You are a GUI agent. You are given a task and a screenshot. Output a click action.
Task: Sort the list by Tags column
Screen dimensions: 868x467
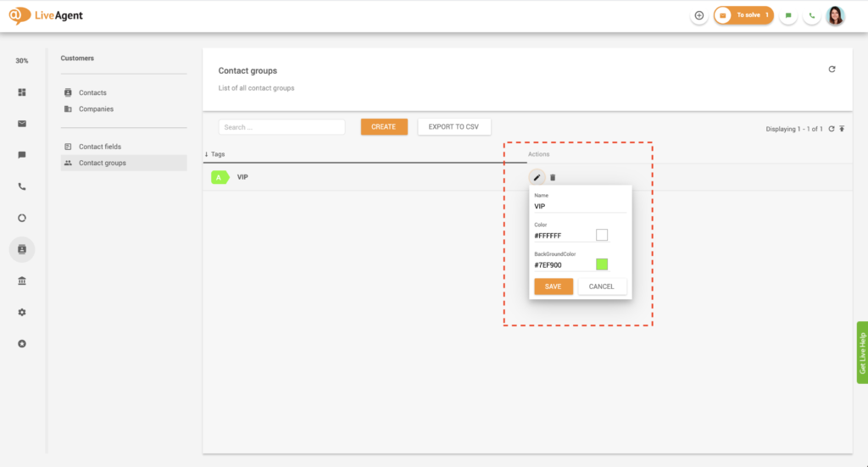[x=218, y=154]
